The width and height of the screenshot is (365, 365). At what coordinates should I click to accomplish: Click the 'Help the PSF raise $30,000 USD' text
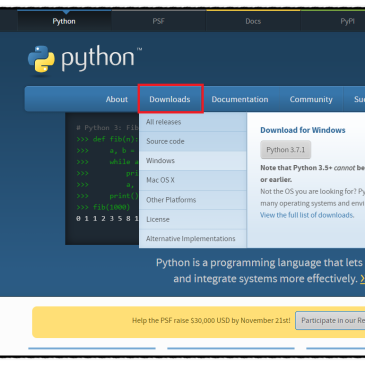211,321
